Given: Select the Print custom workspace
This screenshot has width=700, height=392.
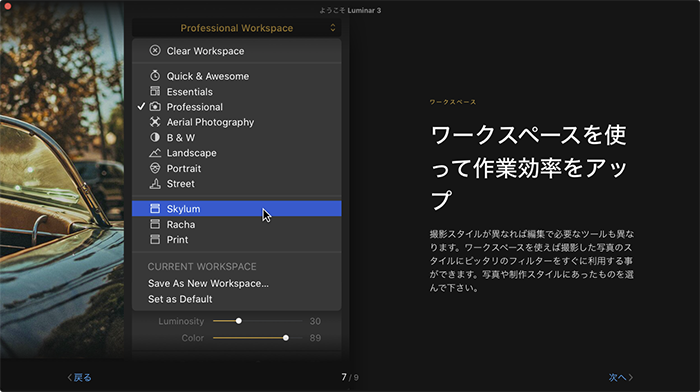Looking at the screenshot, I should [237, 239].
